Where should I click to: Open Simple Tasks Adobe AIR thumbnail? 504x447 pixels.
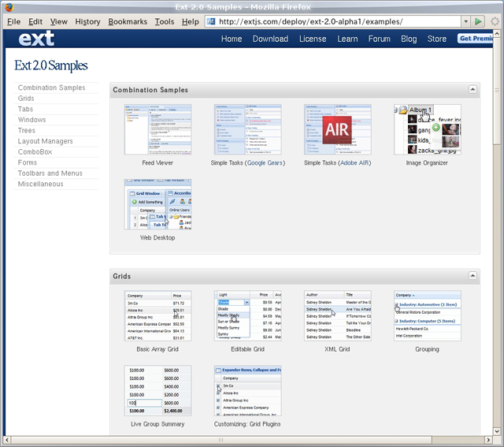(338, 129)
